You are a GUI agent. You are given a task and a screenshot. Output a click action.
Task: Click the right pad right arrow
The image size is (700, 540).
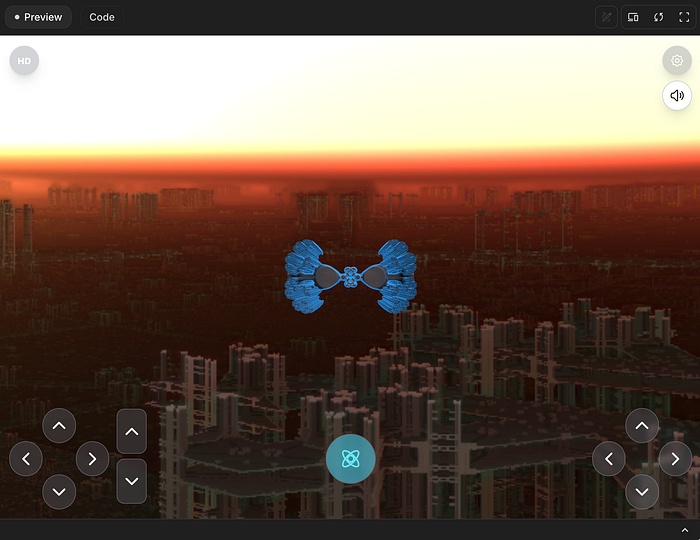(x=675, y=459)
